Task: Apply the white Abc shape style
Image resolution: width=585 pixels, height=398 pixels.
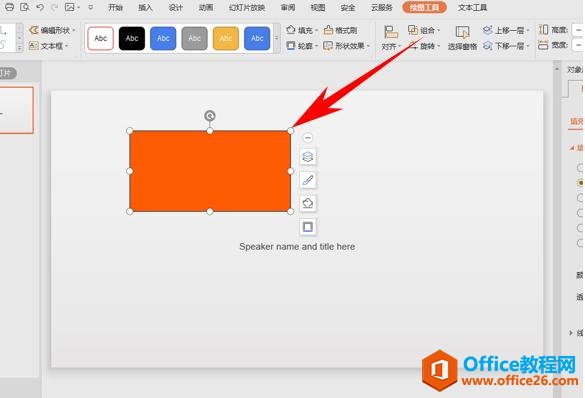Action: coord(101,38)
